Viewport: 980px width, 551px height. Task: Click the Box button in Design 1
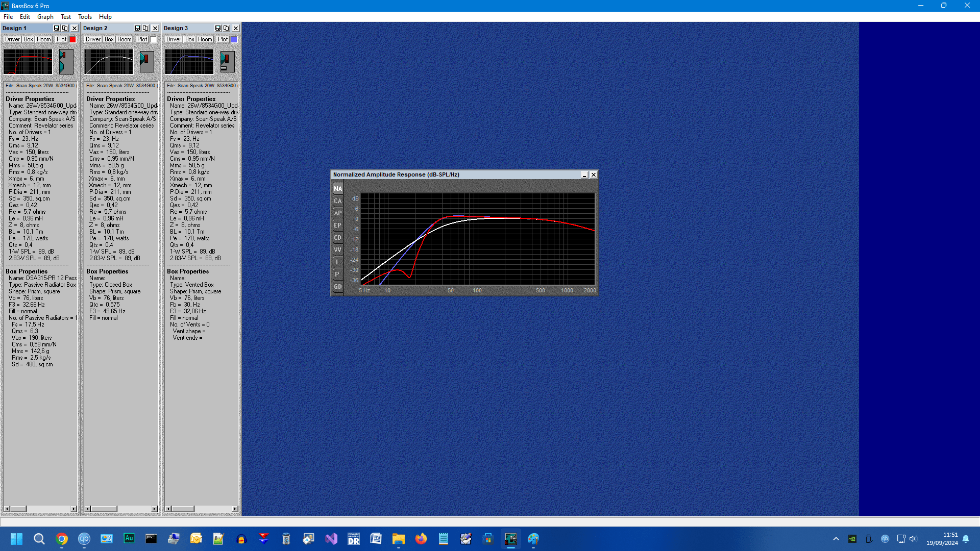coord(29,39)
